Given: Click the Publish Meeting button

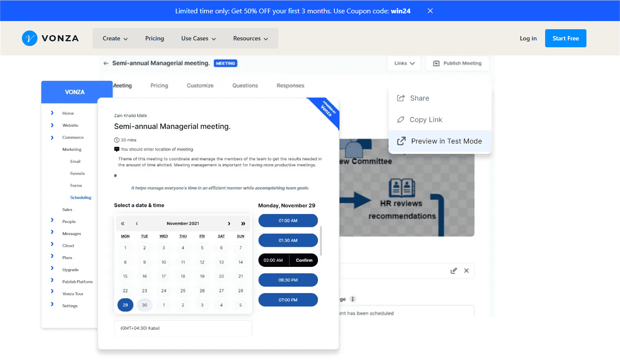Looking at the screenshot, I should 457,63.
